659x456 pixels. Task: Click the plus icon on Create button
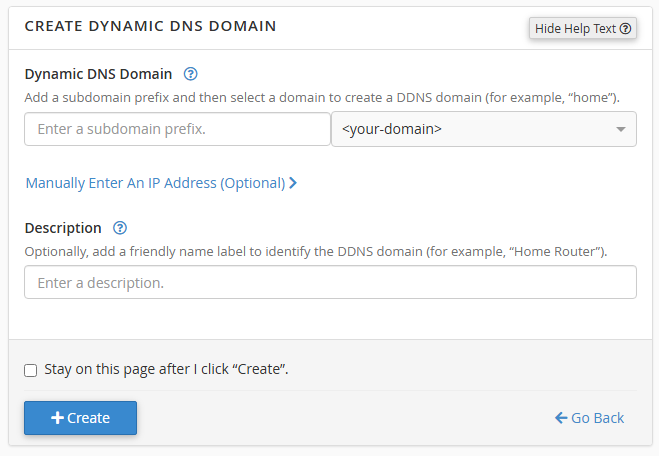[x=57, y=418]
